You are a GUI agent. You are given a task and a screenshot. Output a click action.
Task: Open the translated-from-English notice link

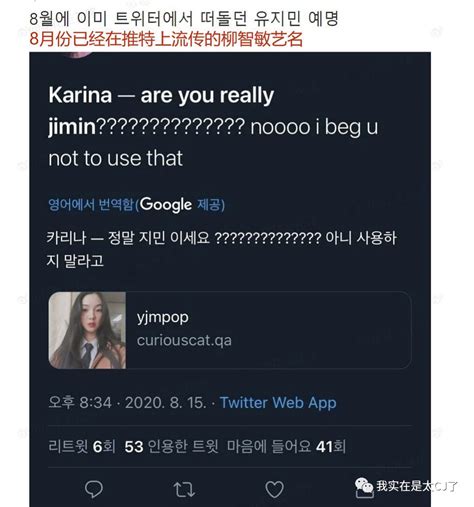coord(137,205)
